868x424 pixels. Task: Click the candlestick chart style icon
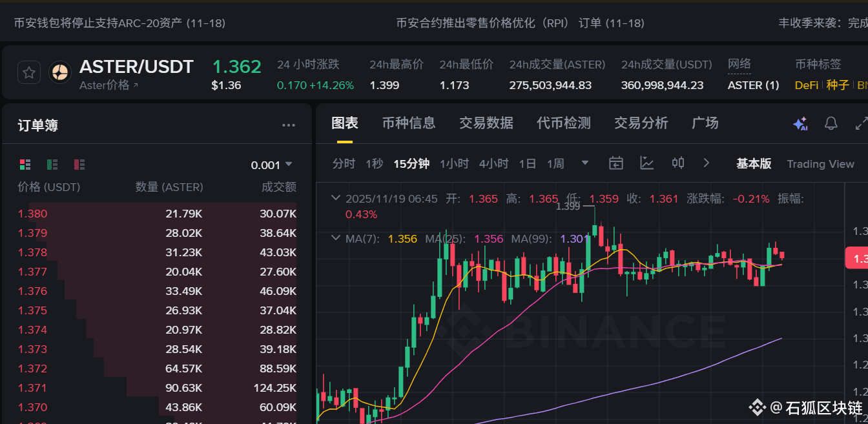[x=677, y=163]
